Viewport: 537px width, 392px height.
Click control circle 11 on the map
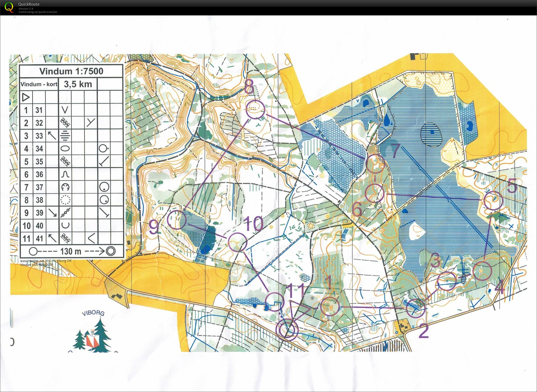274,301
